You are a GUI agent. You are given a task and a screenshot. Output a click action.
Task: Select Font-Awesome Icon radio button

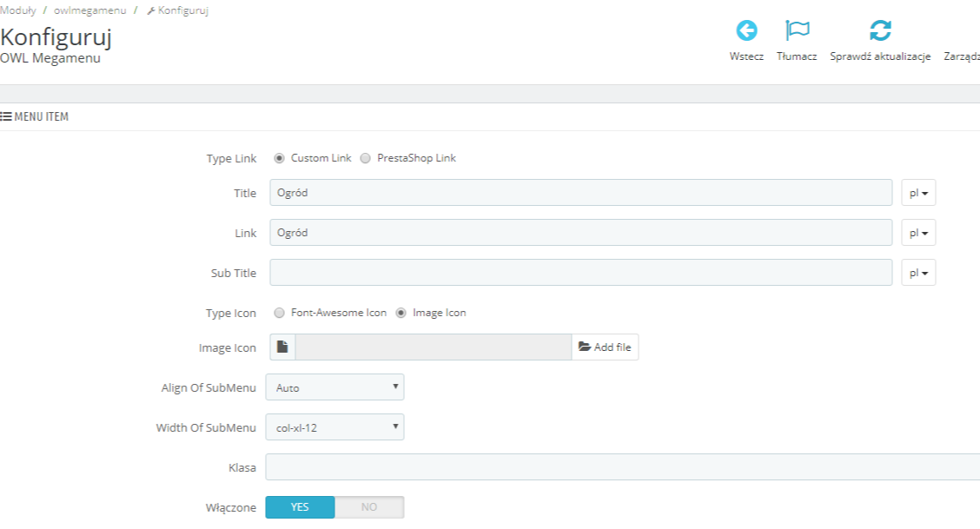(x=280, y=313)
